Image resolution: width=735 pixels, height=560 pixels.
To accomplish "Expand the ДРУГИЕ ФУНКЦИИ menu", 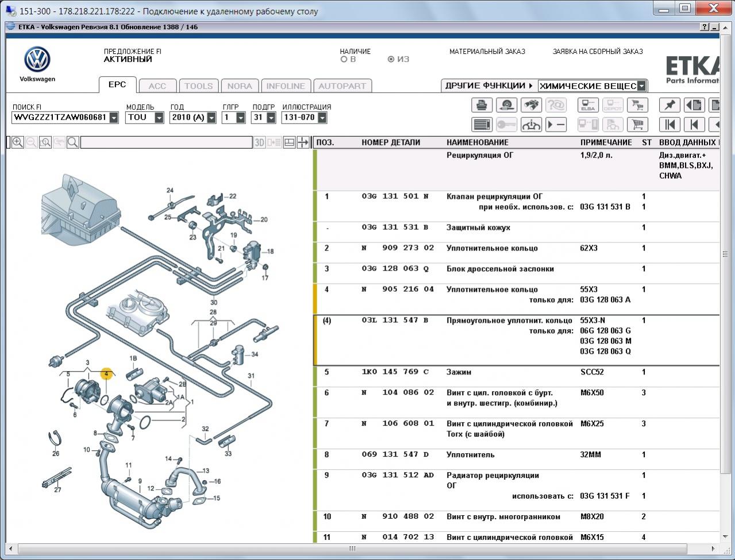I will point(489,86).
